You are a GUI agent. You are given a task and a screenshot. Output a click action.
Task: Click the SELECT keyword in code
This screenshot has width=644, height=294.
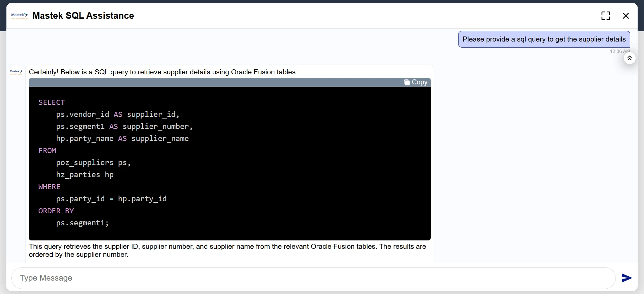(x=52, y=102)
